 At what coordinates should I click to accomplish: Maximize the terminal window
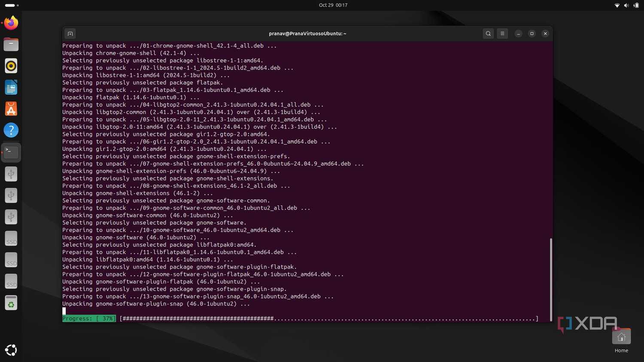[x=532, y=33]
